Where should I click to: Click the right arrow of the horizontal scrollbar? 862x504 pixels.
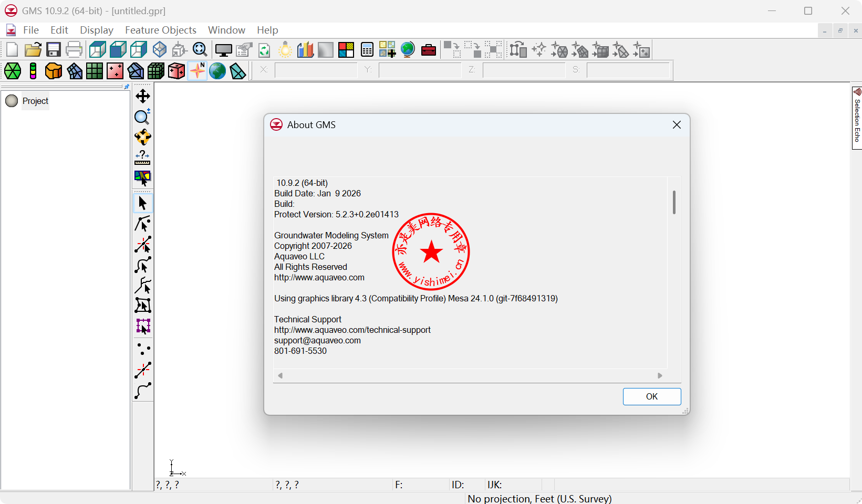660,375
